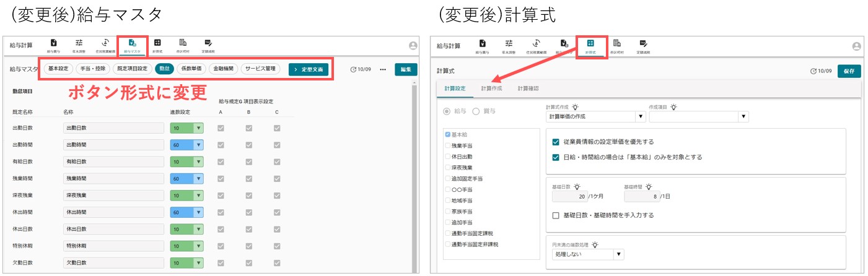Select the サービス管理 pill button
Image resolution: width=868 pixels, height=276 pixels.
[260, 69]
